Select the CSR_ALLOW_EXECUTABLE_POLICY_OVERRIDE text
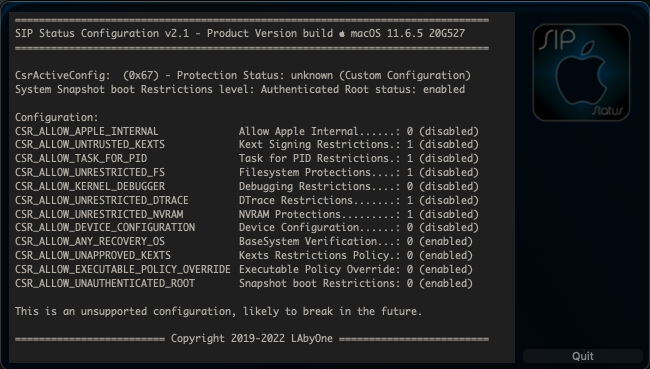Image resolution: width=650 pixels, height=369 pixels. click(x=123, y=269)
